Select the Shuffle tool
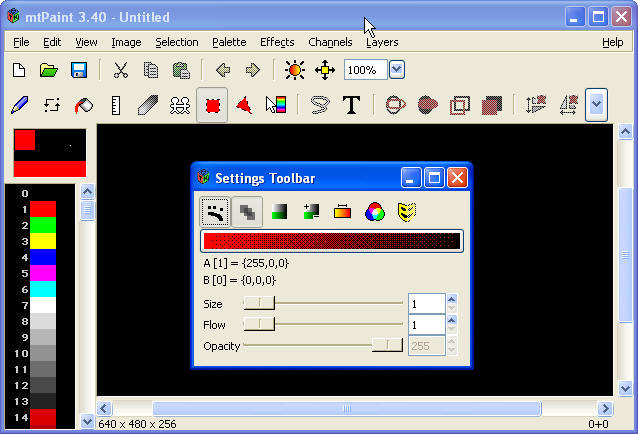Image resolution: width=638 pixels, height=434 pixels. [x=52, y=105]
